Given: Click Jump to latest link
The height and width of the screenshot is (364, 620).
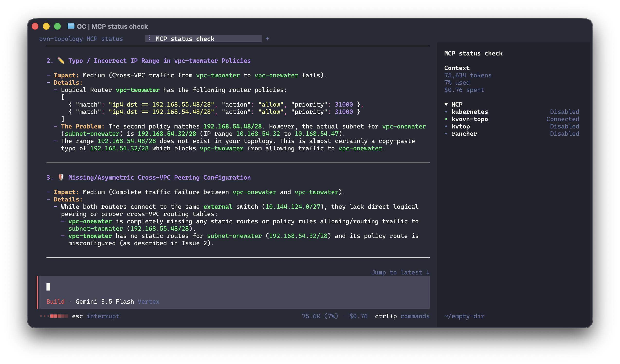Looking at the screenshot, I should point(400,272).
